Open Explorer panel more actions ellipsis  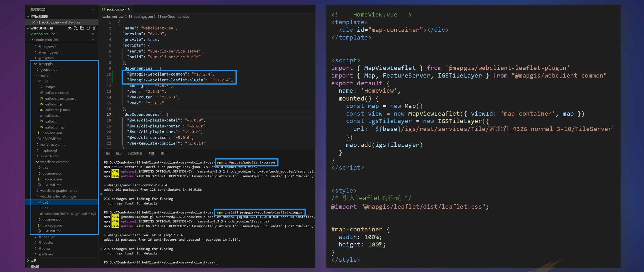(x=92, y=9)
